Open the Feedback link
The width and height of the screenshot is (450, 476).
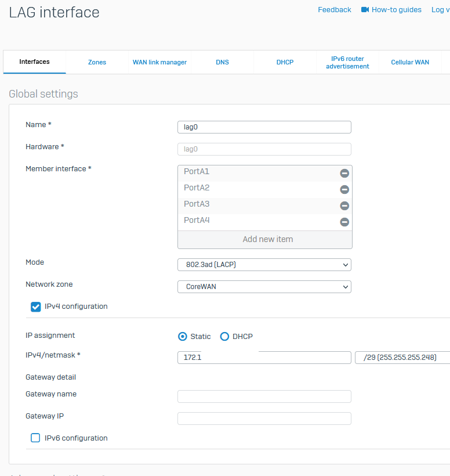point(334,10)
